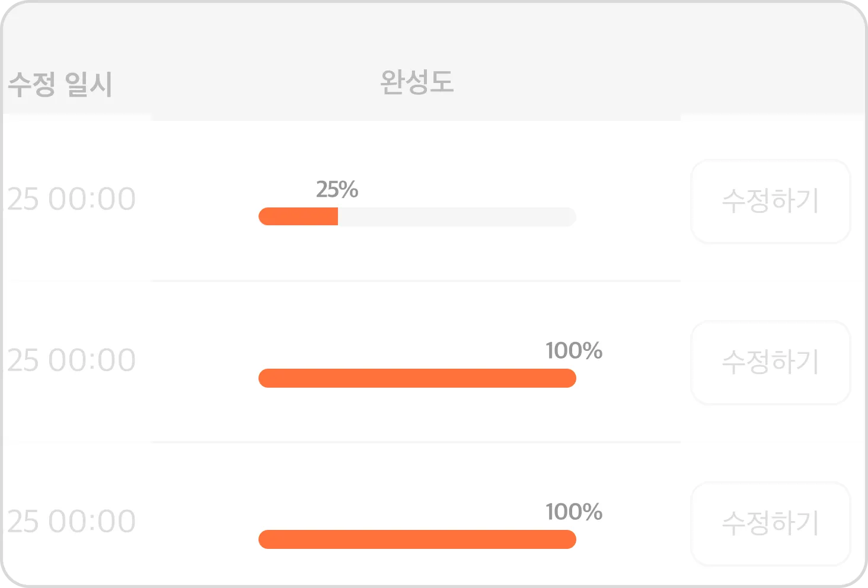Click the gray unfilled part of 25% bar
This screenshot has height=588, width=868.
[x=457, y=216]
